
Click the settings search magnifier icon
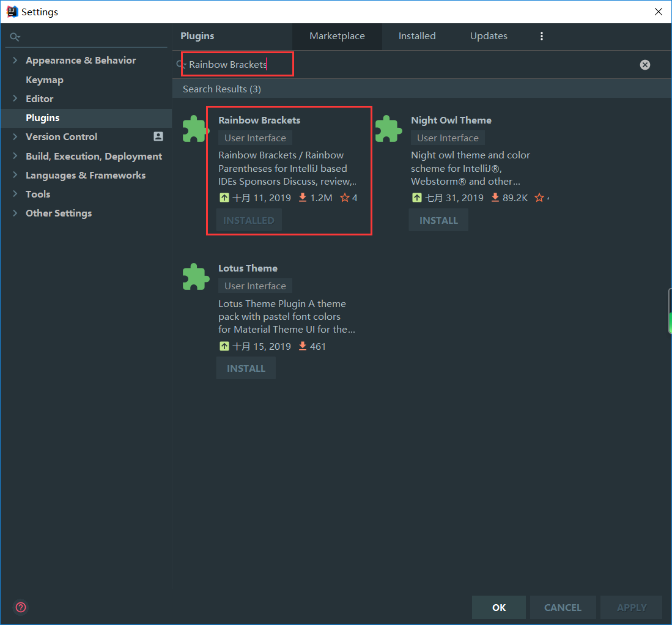coord(15,37)
